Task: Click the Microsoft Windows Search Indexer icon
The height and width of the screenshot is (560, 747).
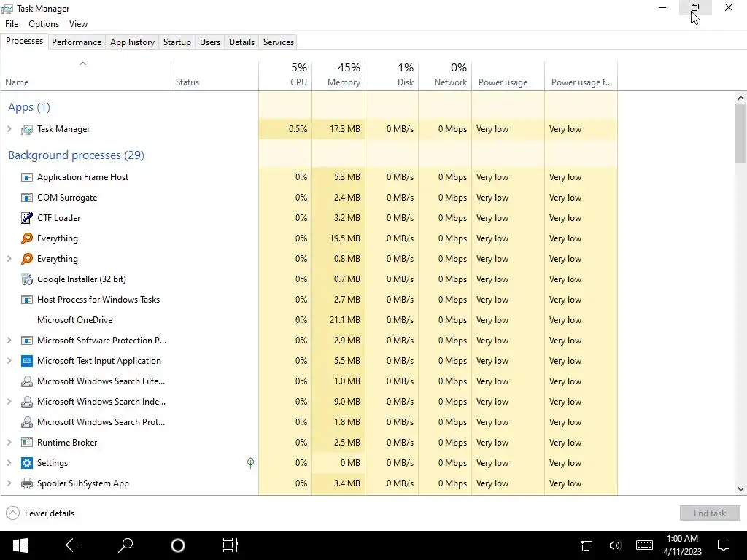Action: click(27, 402)
